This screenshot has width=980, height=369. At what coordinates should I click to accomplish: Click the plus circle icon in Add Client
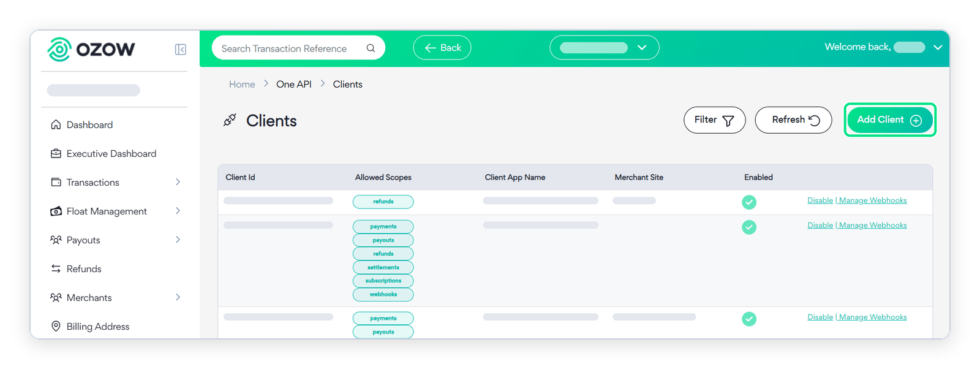(916, 121)
